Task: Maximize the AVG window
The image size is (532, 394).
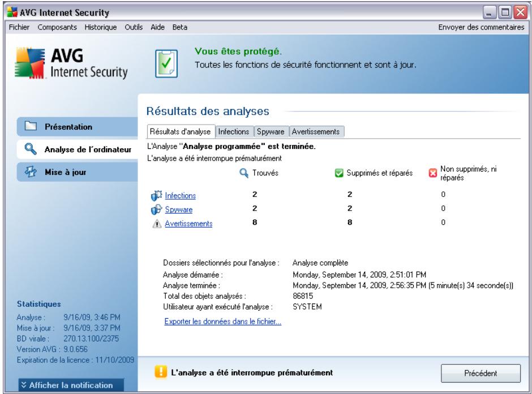Action: [505, 12]
